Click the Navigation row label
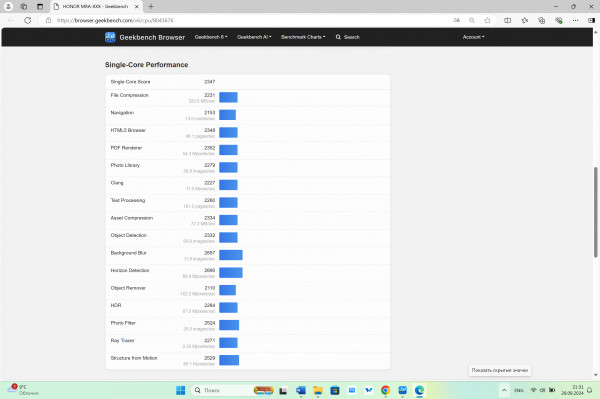Viewport: 600px width, 399px height. pos(122,112)
